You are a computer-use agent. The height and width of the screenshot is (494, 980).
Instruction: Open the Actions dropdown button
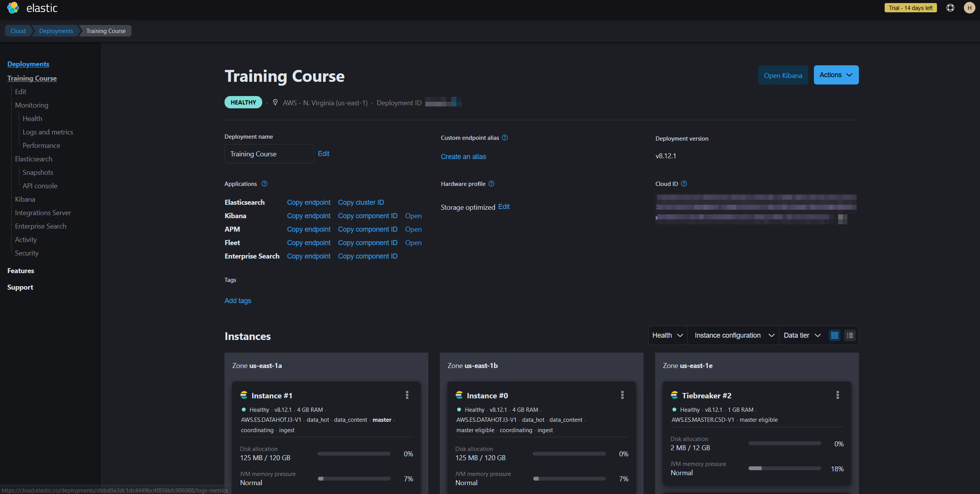point(836,75)
